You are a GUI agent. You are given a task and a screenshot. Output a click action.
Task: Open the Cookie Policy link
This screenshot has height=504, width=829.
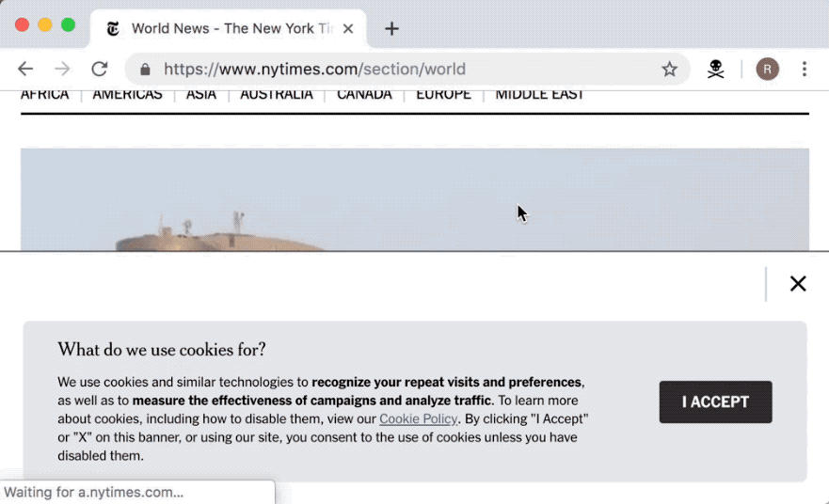[418, 419]
